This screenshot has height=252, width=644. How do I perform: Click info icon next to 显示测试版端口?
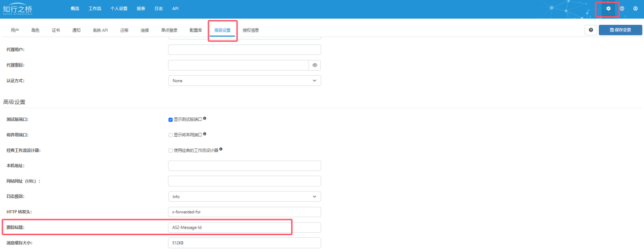[x=205, y=119]
